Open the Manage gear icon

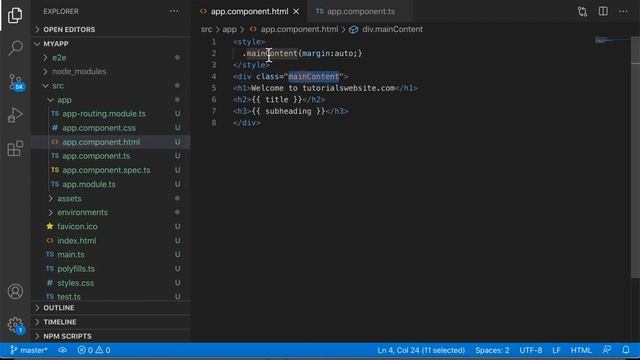16,325
